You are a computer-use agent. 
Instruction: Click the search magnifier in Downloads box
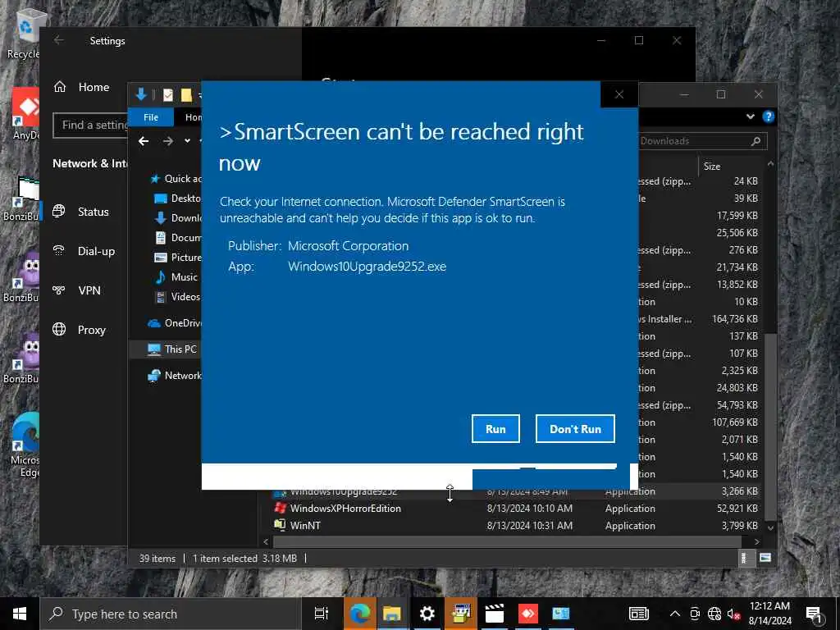pos(756,141)
